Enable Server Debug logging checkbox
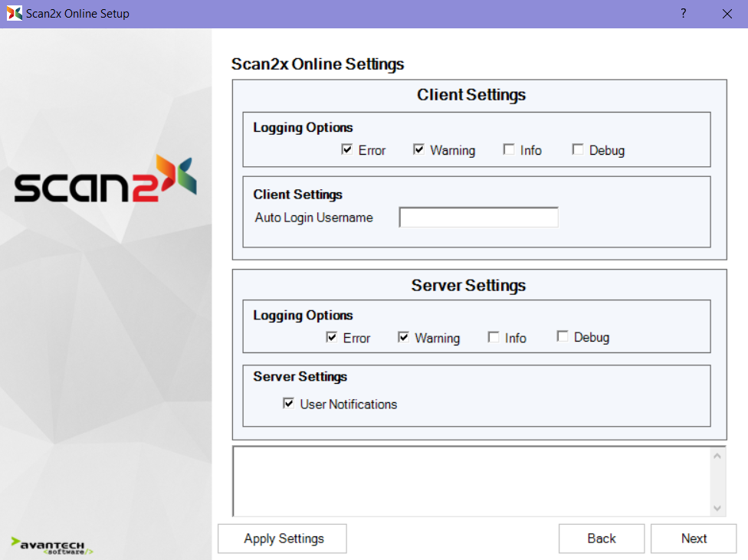 [x=563, y=337]
